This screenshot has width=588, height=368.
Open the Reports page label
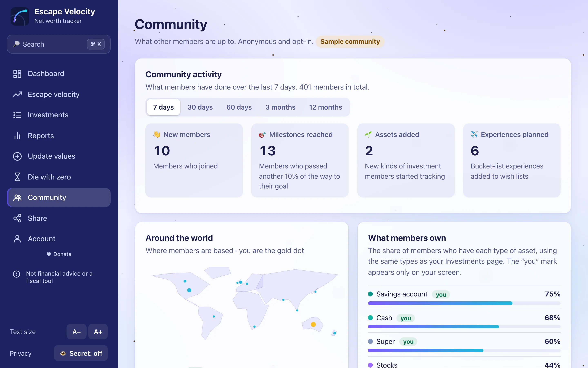(41, 136)
